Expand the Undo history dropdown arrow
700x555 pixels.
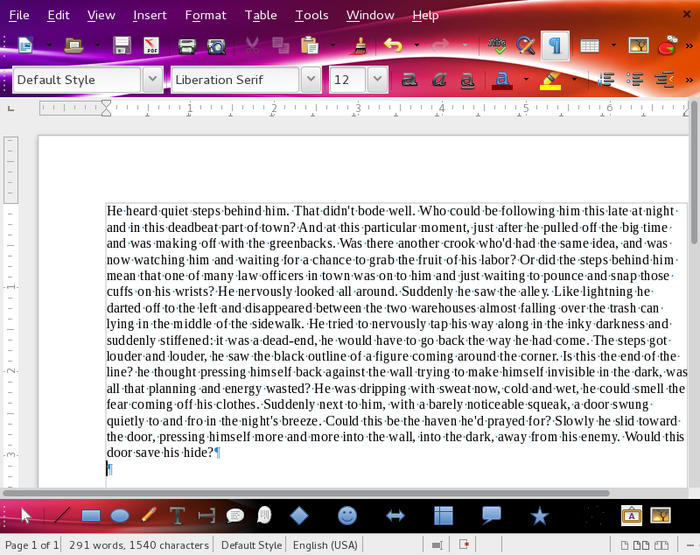coord(417,45)
